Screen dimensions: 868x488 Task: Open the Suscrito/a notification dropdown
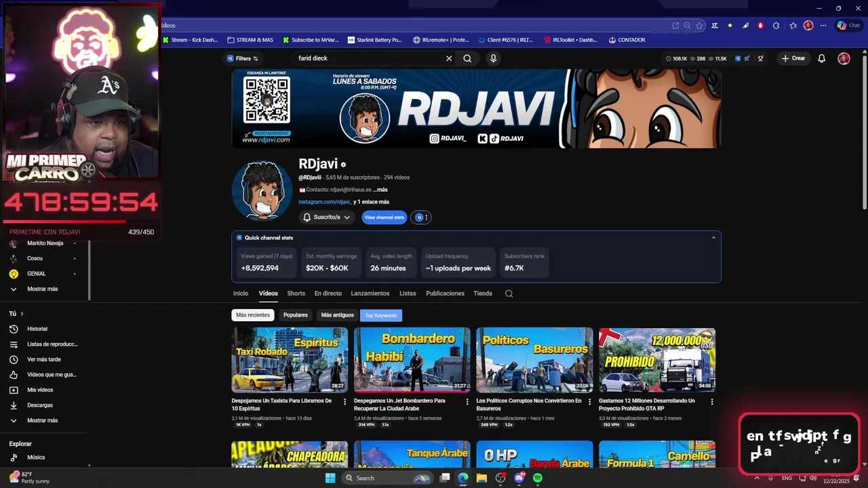[x=327, y=218]
